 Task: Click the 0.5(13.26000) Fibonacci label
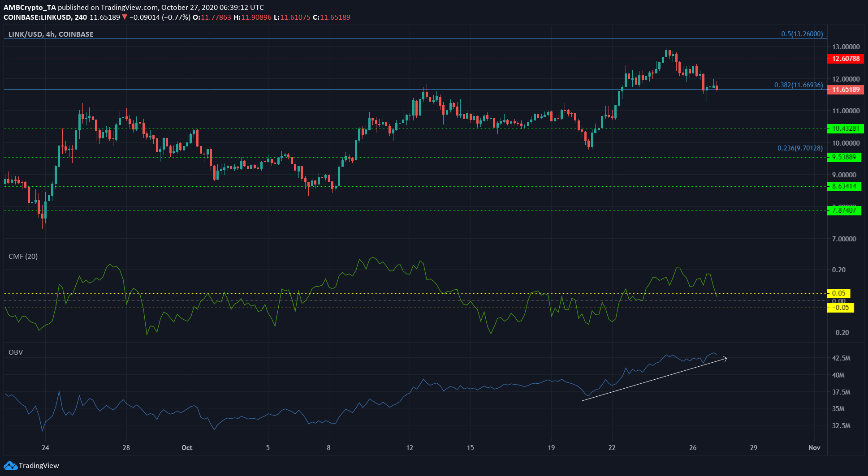802,34
